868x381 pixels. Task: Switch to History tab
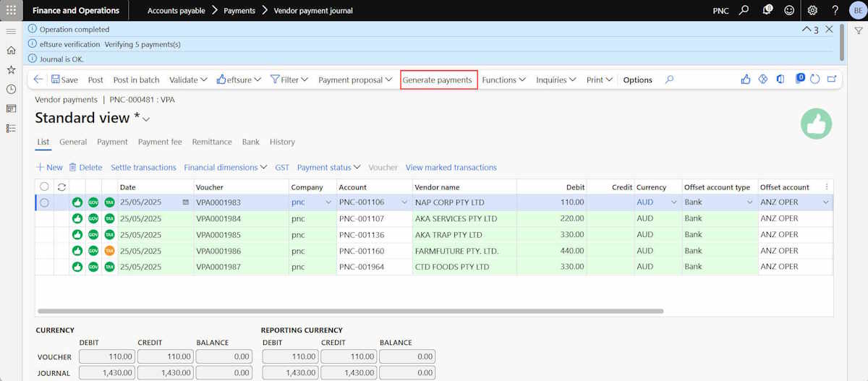click(x=283, y=142)
